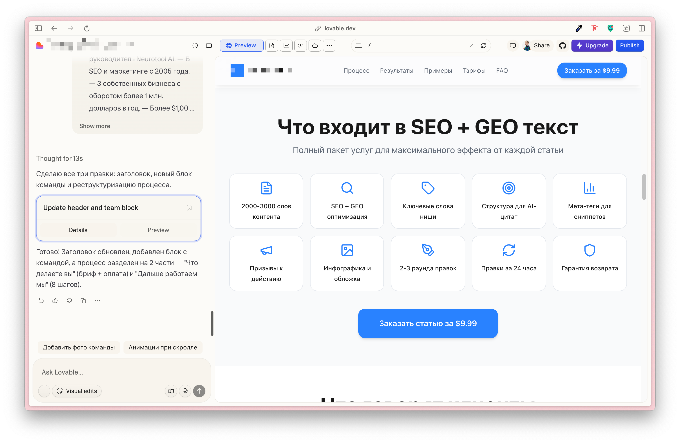Open the 'Примеры' nav link

438,71
